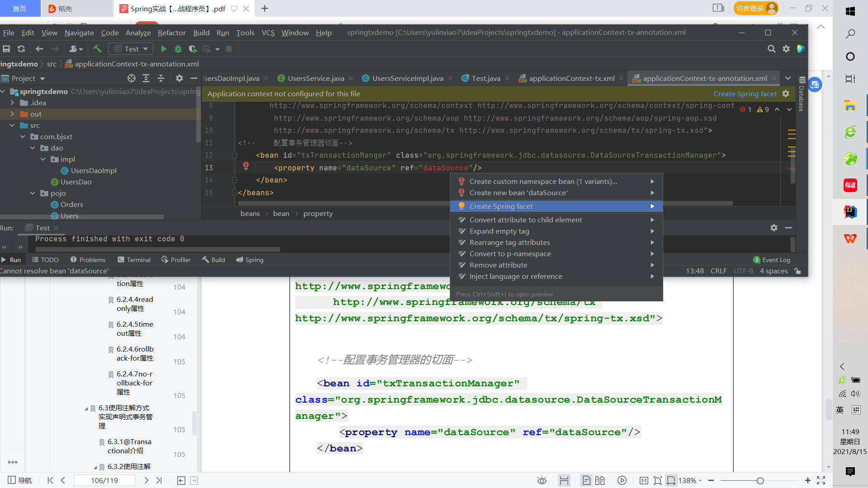Click the PDF eye protection mode icon

coord(542,480)
